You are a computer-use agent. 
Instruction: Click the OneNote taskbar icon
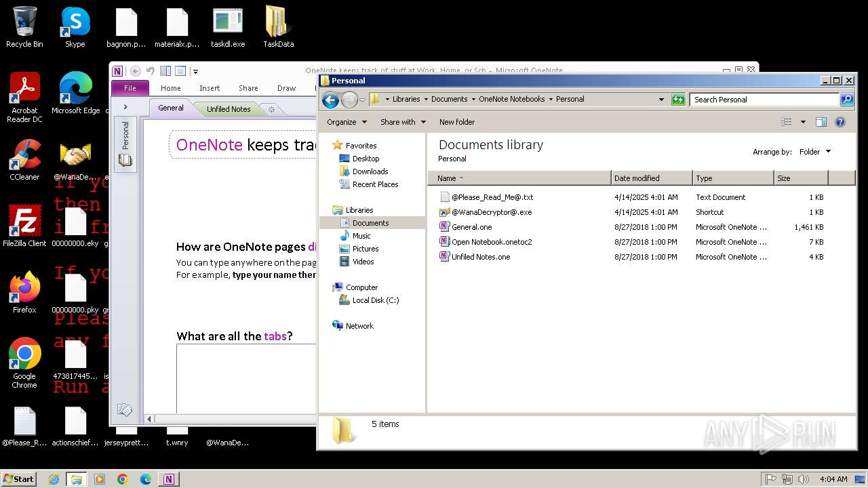168,479
